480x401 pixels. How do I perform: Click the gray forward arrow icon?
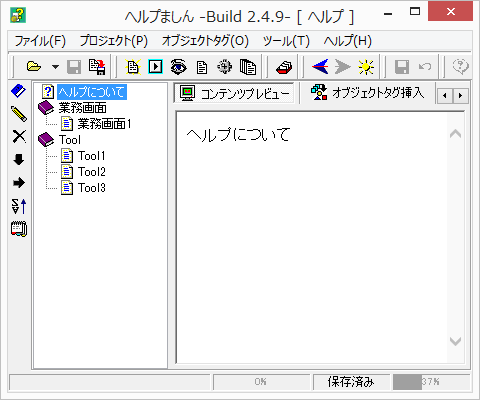(343, 67)
